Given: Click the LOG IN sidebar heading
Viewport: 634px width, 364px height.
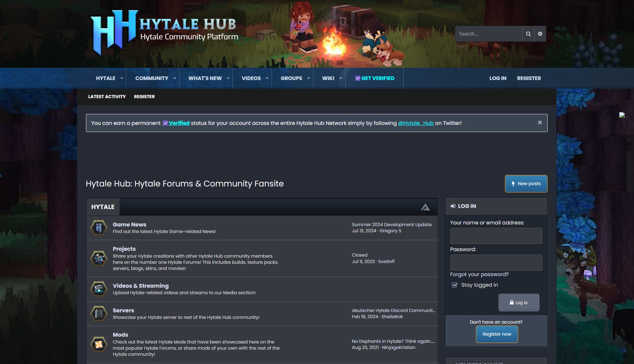Looking at the screenshot, I should [x=467, y=206].
